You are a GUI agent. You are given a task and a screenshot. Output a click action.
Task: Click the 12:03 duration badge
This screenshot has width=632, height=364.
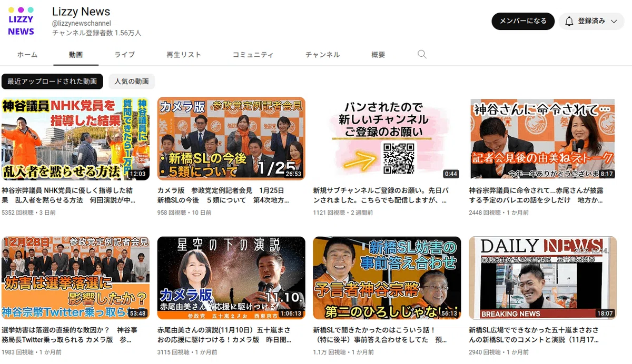[x=137, y=174]
